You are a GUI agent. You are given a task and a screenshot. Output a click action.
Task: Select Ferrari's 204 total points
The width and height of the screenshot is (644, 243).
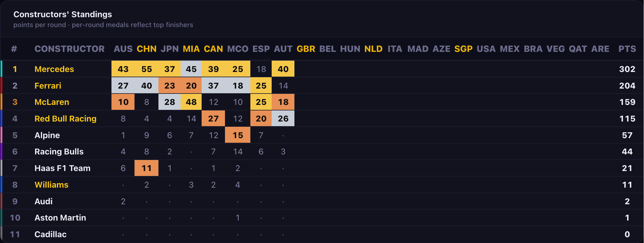(627, 86)
